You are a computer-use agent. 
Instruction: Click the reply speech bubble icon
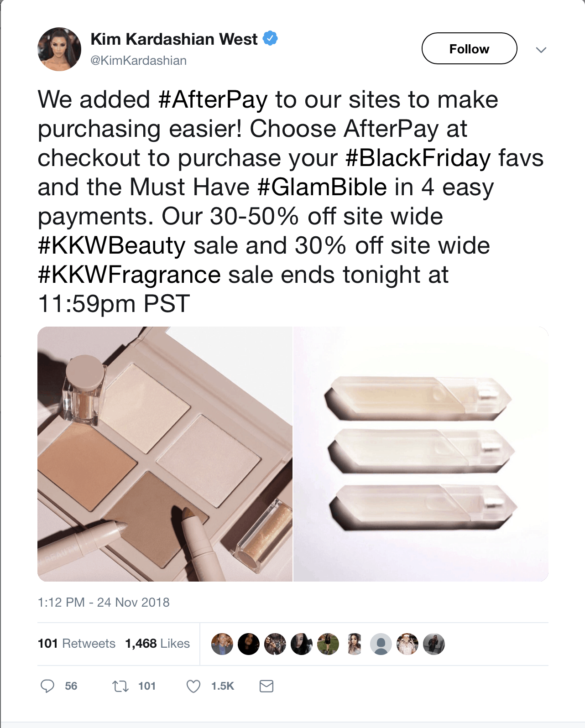point(47,686)
